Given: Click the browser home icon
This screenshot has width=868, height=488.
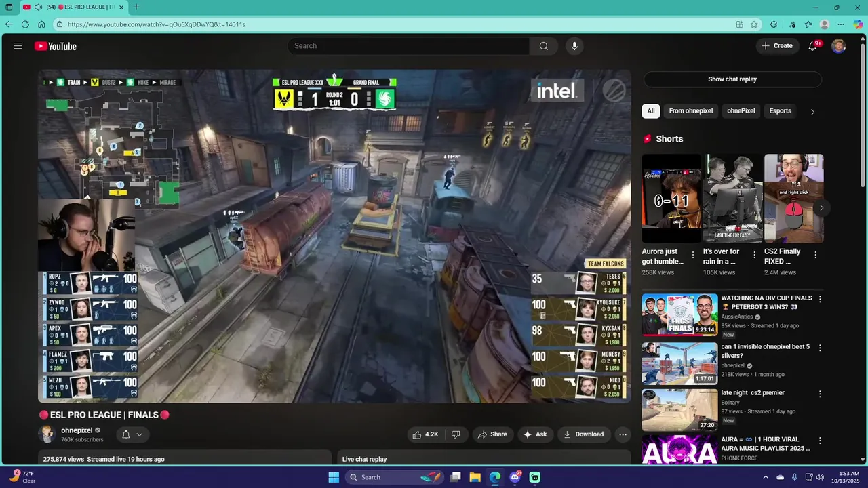Looking at the screenshot, I should coord(41,24).
